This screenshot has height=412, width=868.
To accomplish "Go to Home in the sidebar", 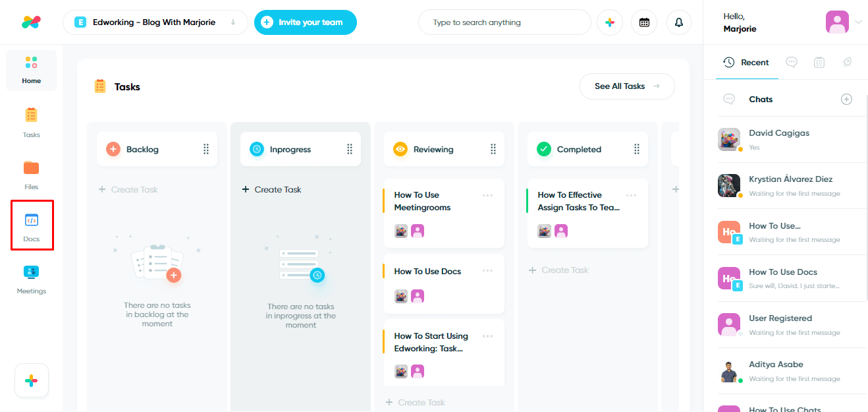I will (31, 71).
